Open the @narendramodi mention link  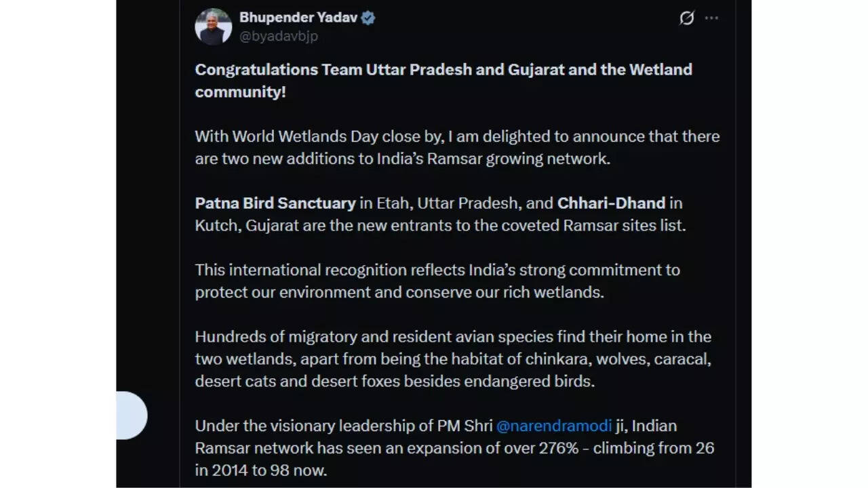(x=554, y=426)
